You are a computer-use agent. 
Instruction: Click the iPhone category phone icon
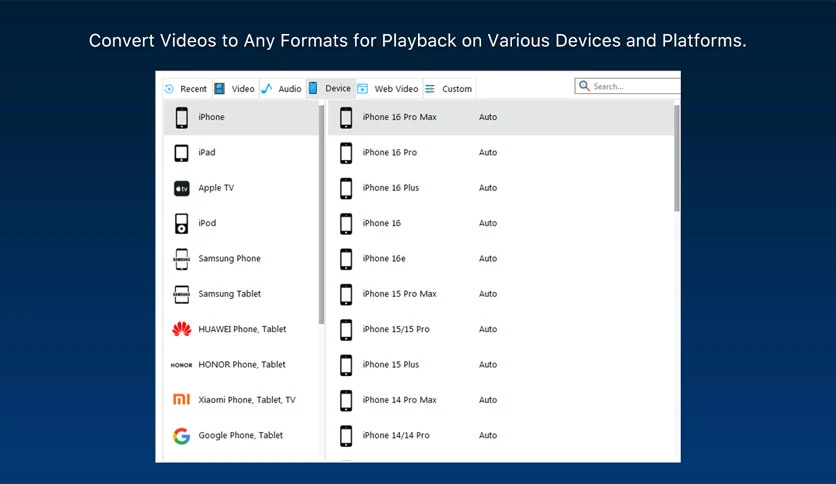[x=182, y=117]
